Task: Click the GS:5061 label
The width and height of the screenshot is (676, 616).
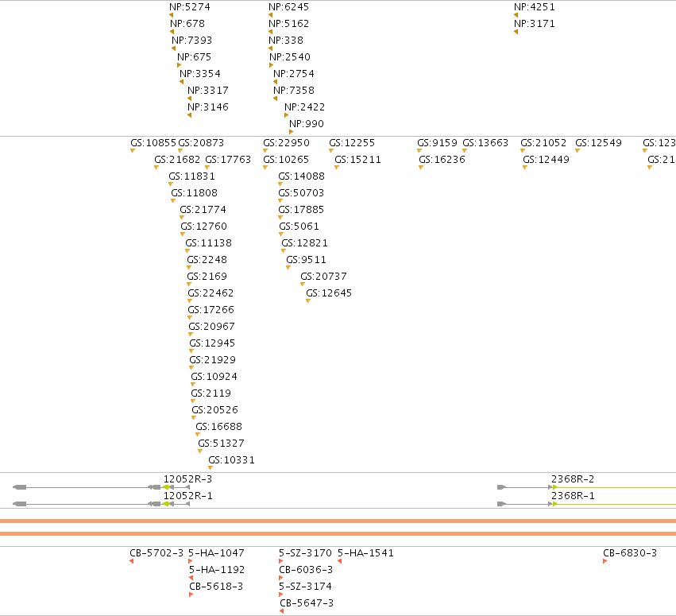Action: click(299, 227)
